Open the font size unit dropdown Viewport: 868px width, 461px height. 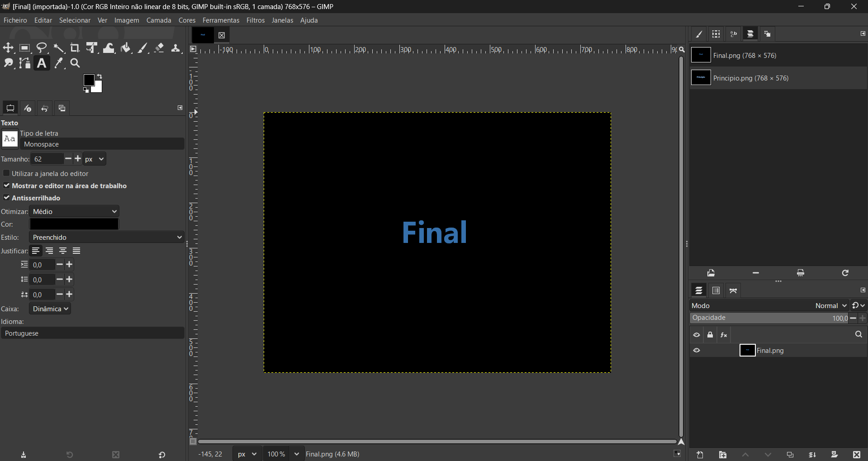point(95,159)
